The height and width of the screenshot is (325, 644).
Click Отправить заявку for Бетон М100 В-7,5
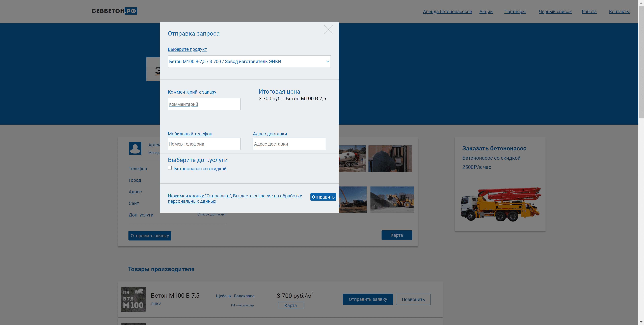368,299
